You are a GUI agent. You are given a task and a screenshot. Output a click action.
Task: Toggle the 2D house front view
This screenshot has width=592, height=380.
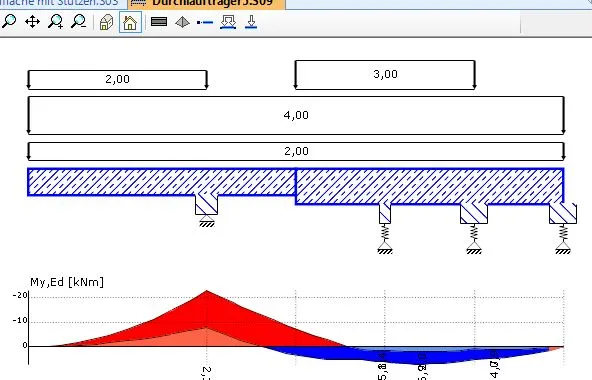point(130,22)
